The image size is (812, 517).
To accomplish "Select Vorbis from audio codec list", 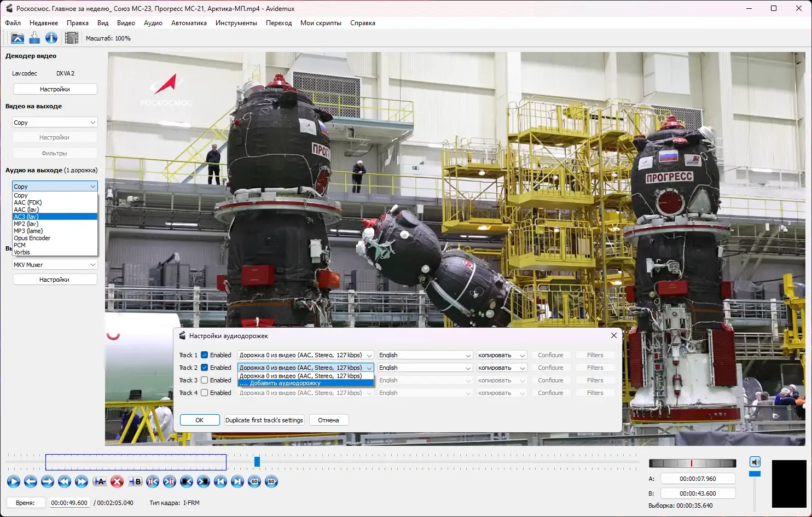I will click(55, 252).
